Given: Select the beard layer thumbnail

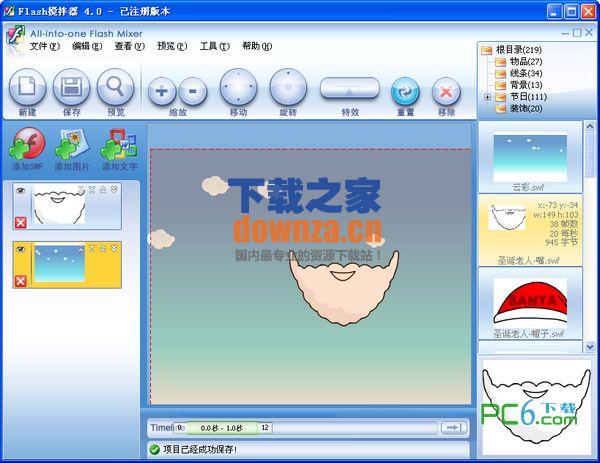Looking at the screenshot, I should [x=59, y=204].
